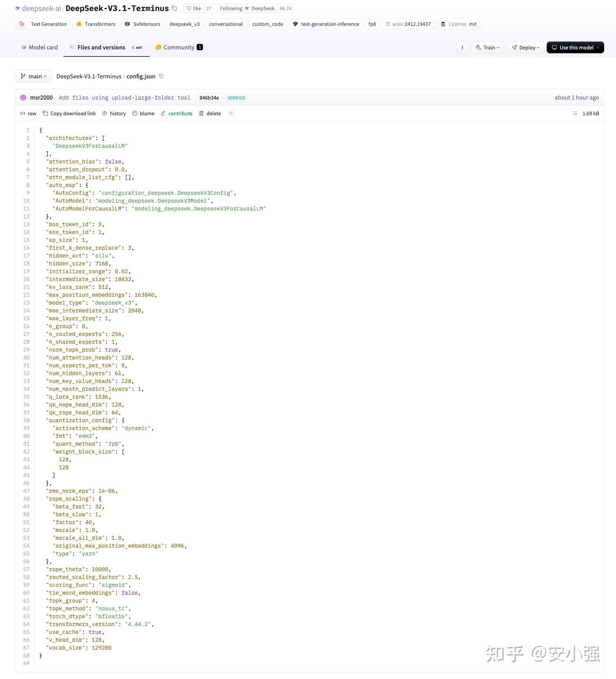Click the 'about 1 hour ago' timestamp
The width and height of the screenshot is (616, 679).
pos(576,98)
